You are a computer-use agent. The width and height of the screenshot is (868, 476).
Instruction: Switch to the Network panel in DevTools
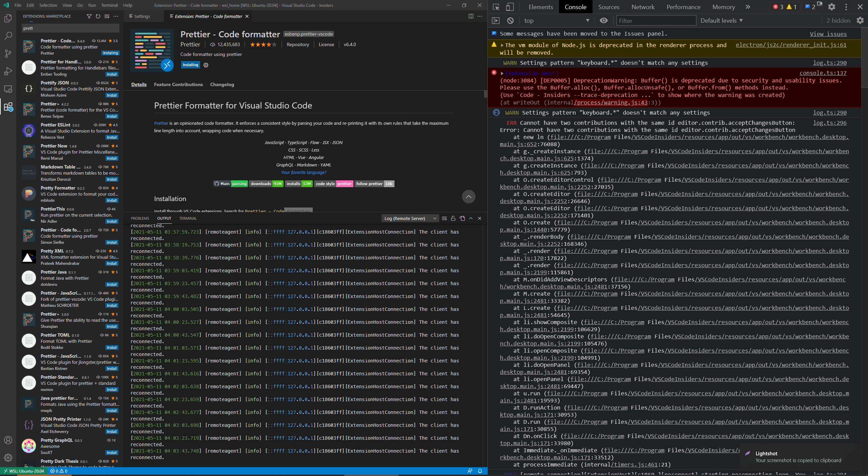pos(642,7)
